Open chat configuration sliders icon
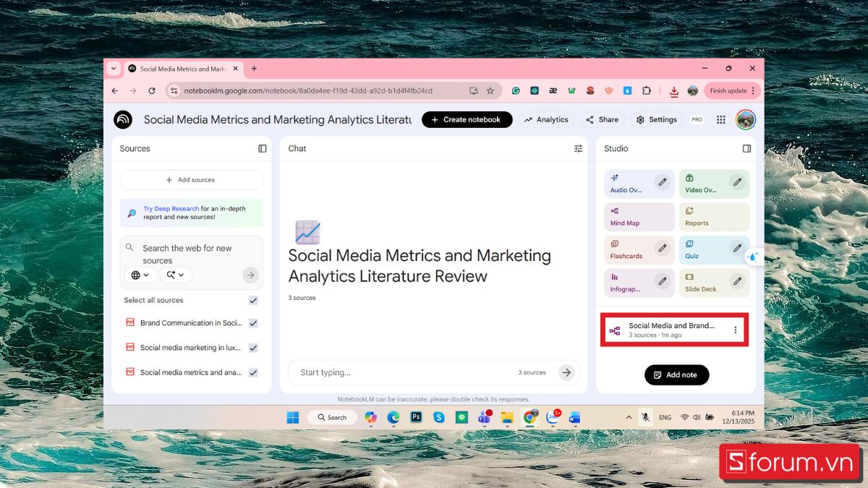 (578, 148)
